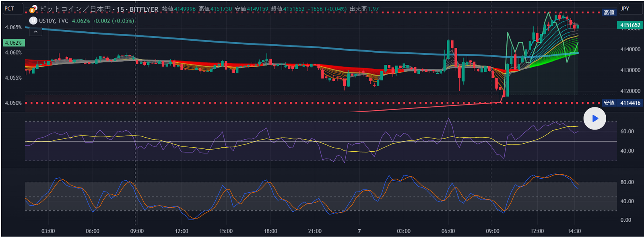
Task: Click the 4.065% level on left scale
Action: tap(13, 27)
